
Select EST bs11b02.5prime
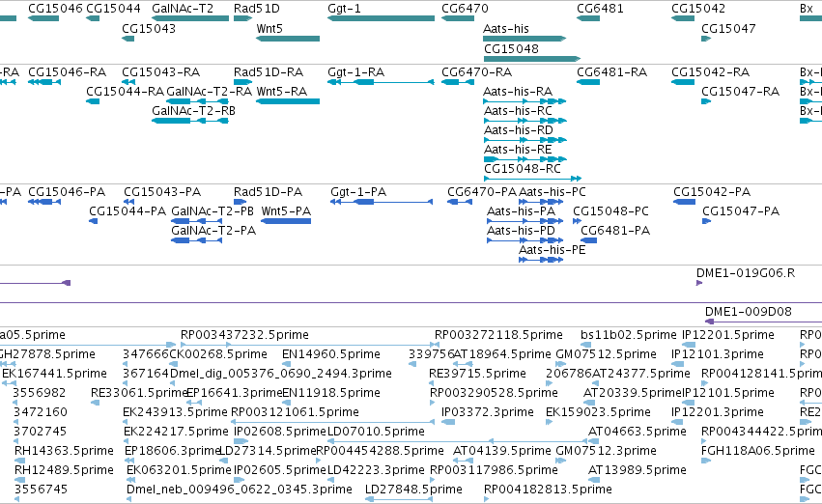tap(629, 335)
